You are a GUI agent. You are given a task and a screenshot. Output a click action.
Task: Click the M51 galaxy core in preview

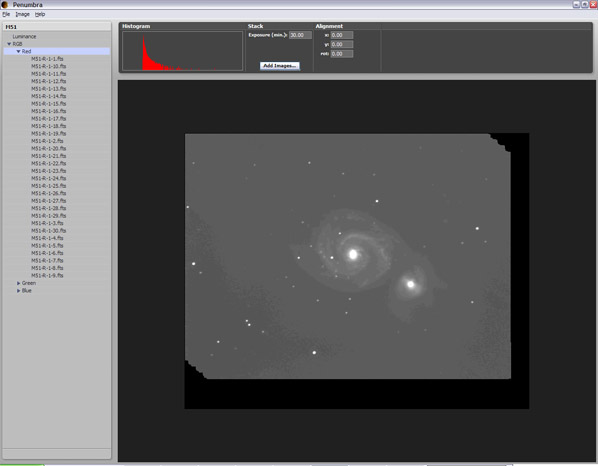(353, 254)
